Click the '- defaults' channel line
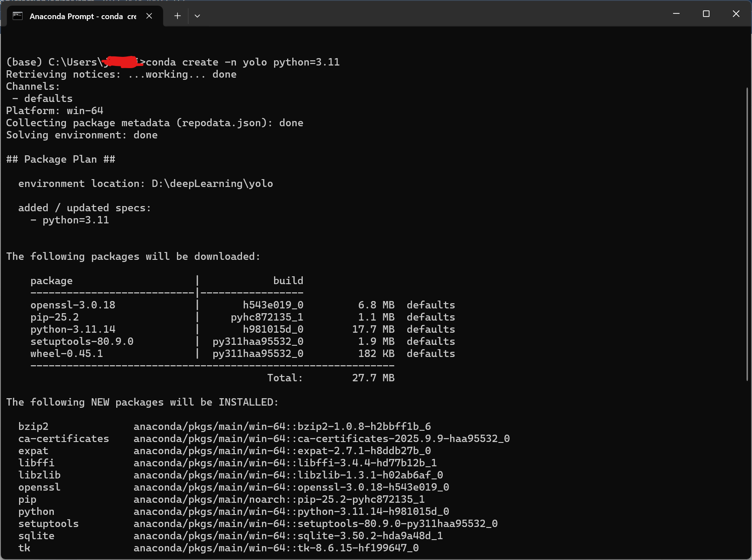Image resolution: width=752 pixels, height=560 pixels. point(43,98)
